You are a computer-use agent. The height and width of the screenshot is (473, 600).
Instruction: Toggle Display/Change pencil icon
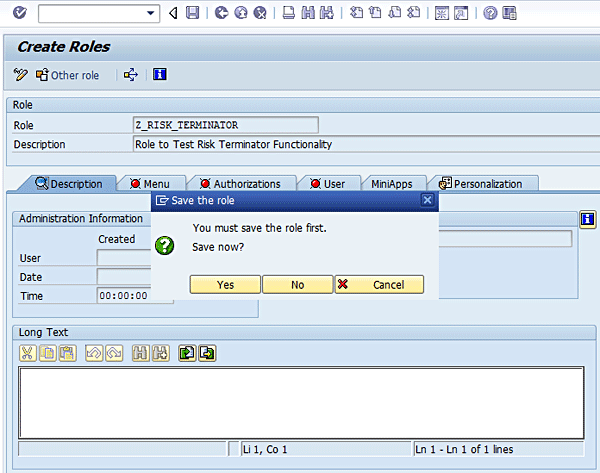(x=20, y=74)
